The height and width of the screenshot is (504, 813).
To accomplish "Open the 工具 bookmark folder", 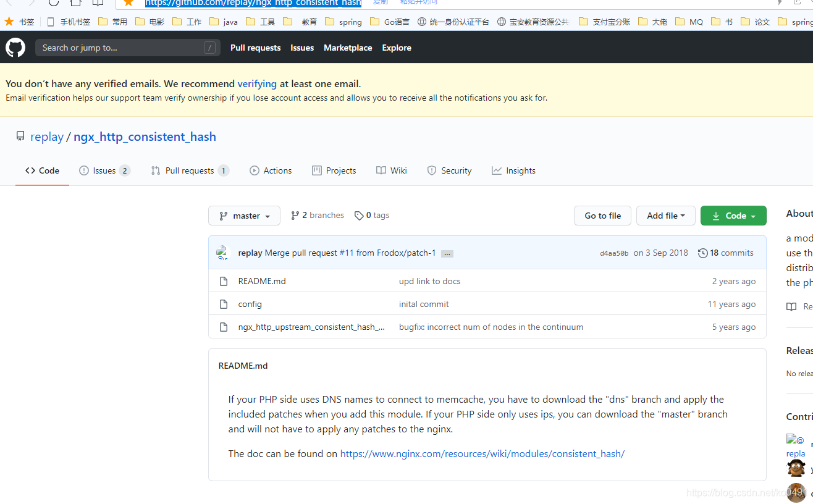I will pos(260,22).
